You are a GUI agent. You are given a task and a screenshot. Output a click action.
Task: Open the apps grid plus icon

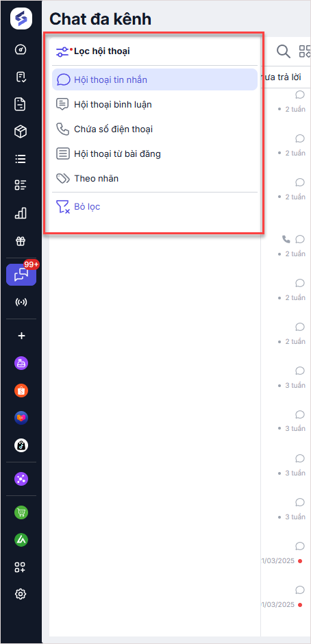click(21, 567)
